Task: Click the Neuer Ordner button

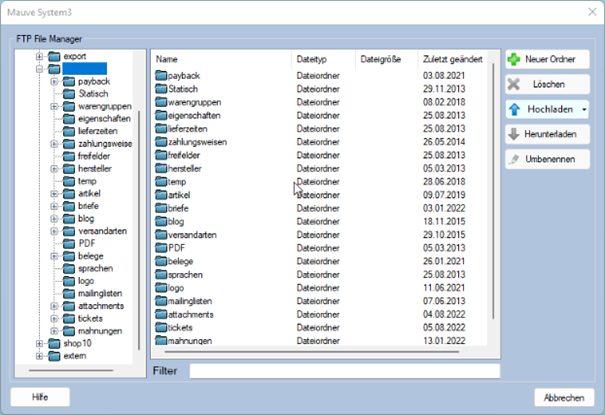Action: click(x=546, y=60)
